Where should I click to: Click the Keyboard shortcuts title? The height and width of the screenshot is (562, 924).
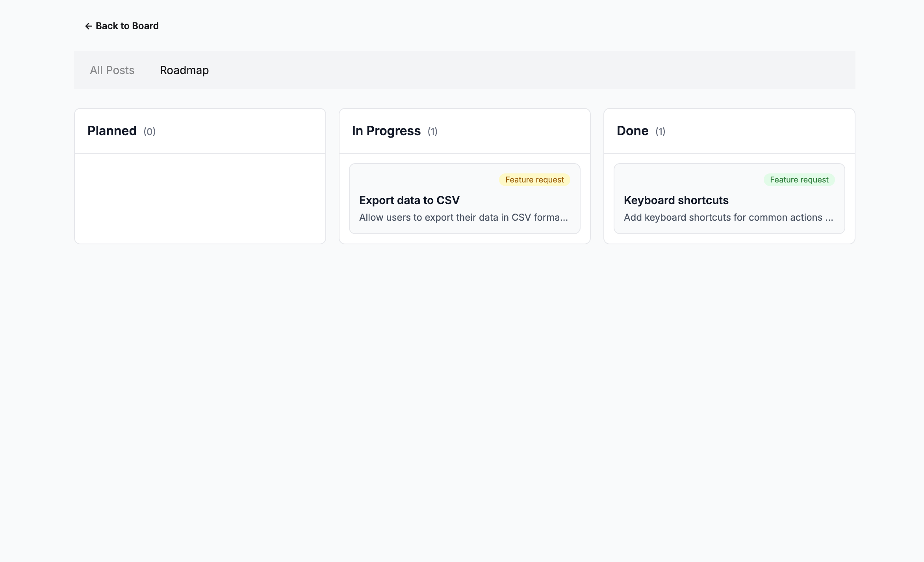click(x=676, y=200)
